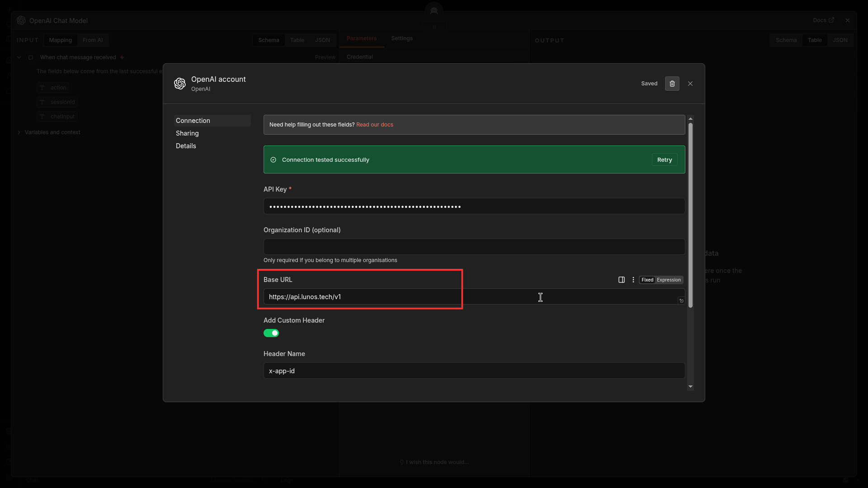Image resolution: width=868 pixels, height=488 pixels.
Task: Open the Connection section of the credential
Action: point(212,121)
